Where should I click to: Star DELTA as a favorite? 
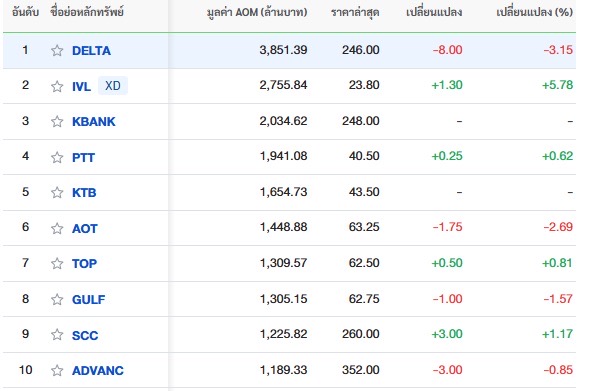[x=57, y=50]
